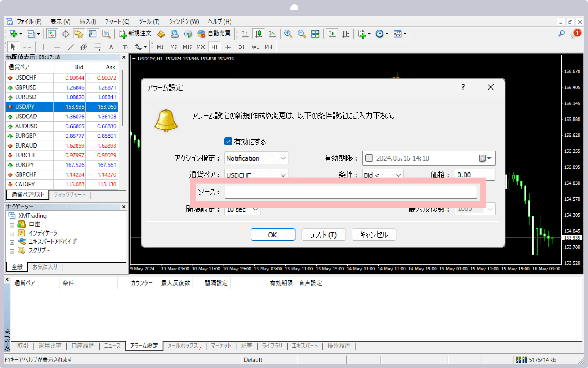Select the Fibonacci retracement tool
The width and height of the screenshot is (588, 368).
(97, 47)
